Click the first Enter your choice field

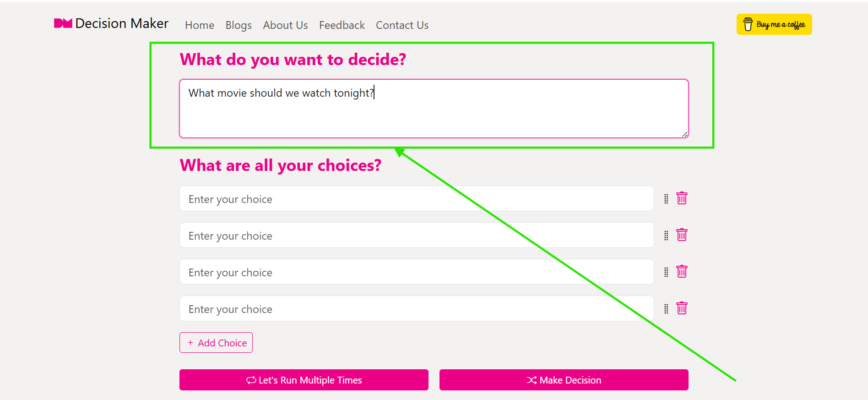tap(416, 198)
